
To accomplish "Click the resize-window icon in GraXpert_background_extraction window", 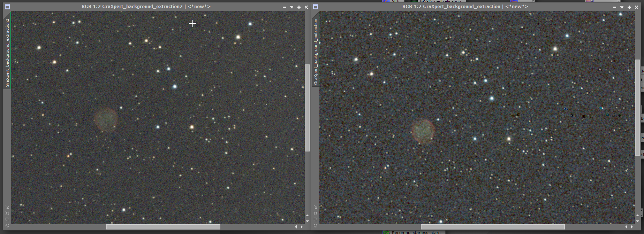I will (x=316, y=207).
